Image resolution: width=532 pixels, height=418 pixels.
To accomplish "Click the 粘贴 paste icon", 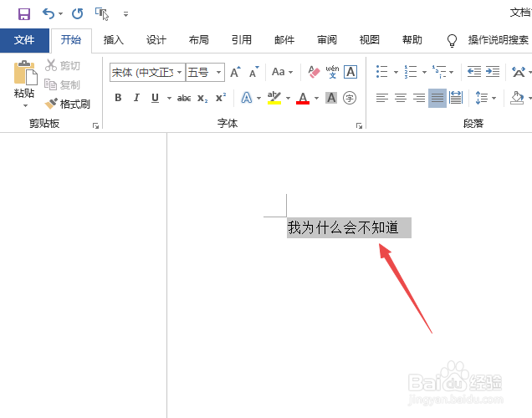I will (x=25, y=73).
